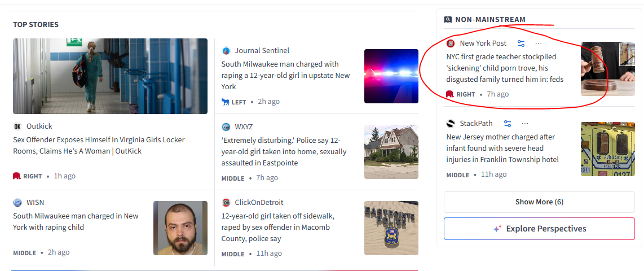Click the Explore Perspectives button
644x271 pixels.
[x=539, y=229]
